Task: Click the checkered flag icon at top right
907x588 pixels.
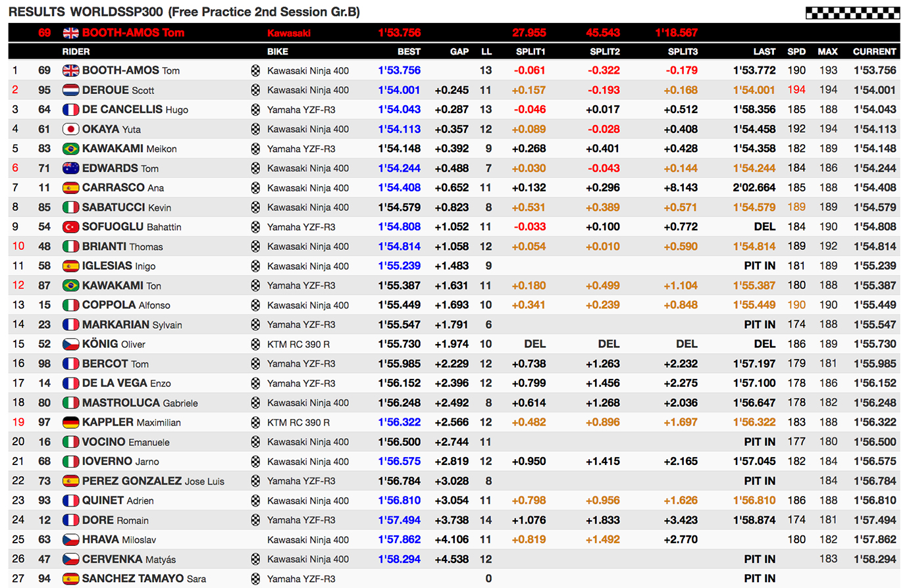Action: (852, 12)
